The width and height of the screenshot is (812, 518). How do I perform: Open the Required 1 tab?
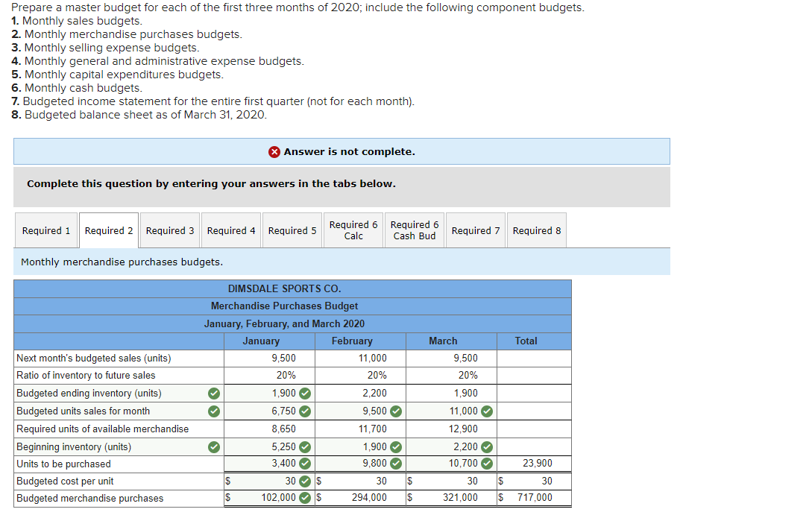(46, 230)
